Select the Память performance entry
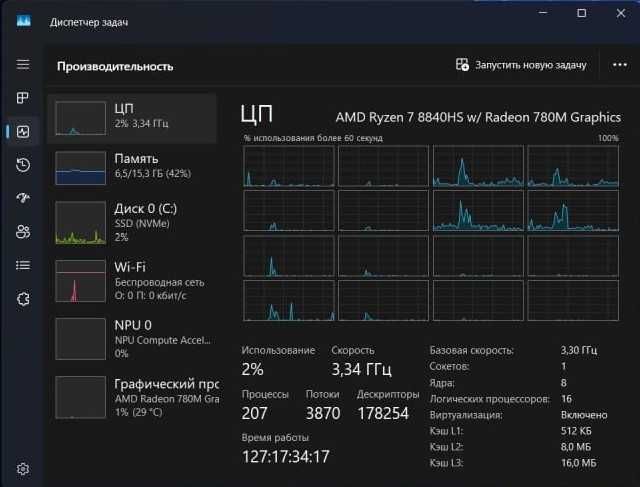Screen dimensions: 640x487 132,168
